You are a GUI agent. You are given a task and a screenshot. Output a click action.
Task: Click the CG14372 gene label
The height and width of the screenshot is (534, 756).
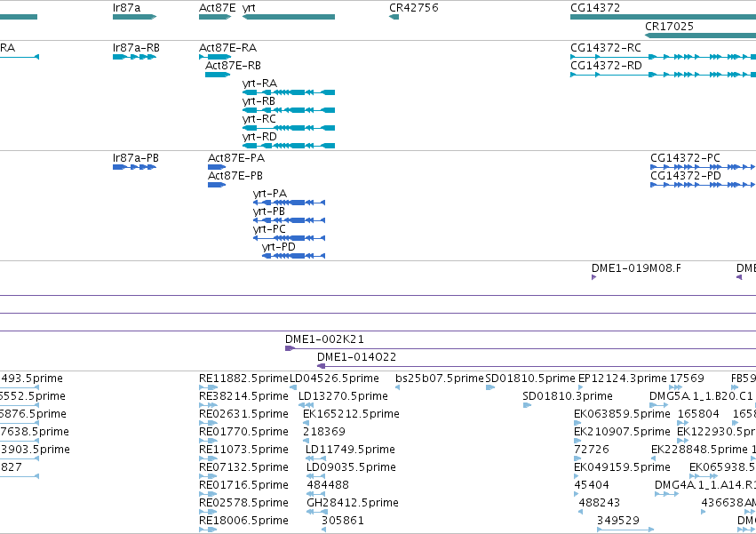coord(595,8)
